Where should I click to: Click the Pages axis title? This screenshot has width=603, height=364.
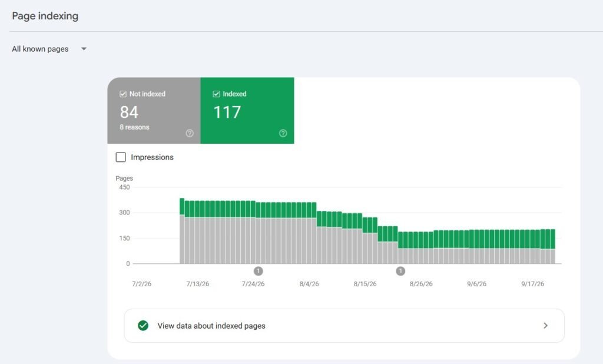point(124,178)
